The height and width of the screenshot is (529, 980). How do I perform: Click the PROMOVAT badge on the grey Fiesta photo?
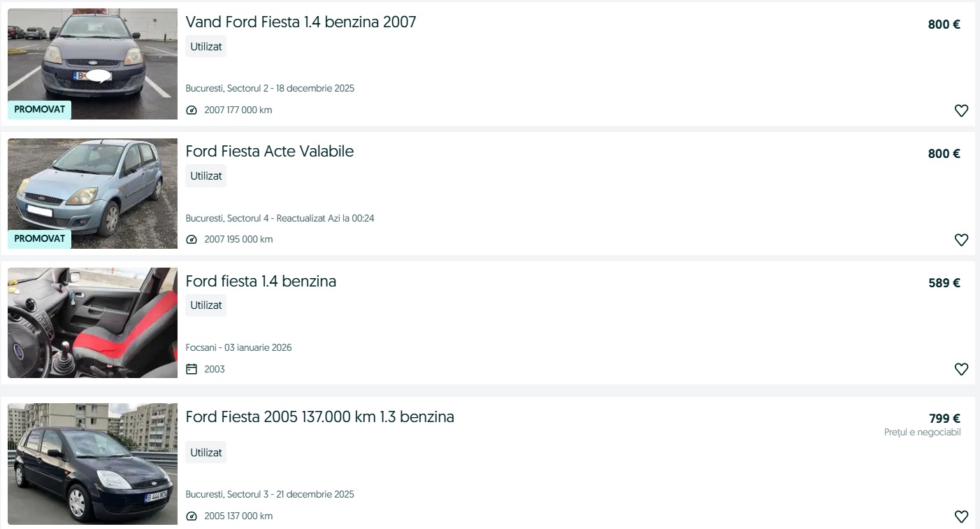click(x=39, y=110)
